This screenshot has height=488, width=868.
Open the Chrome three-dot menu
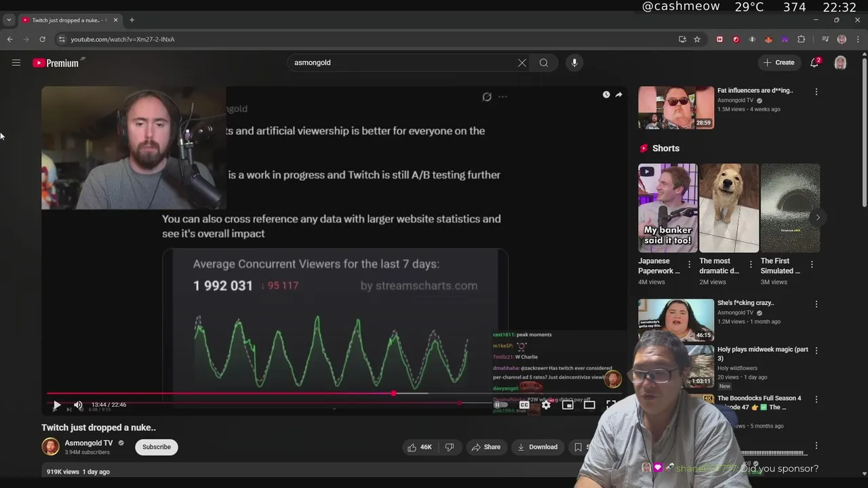858,39
